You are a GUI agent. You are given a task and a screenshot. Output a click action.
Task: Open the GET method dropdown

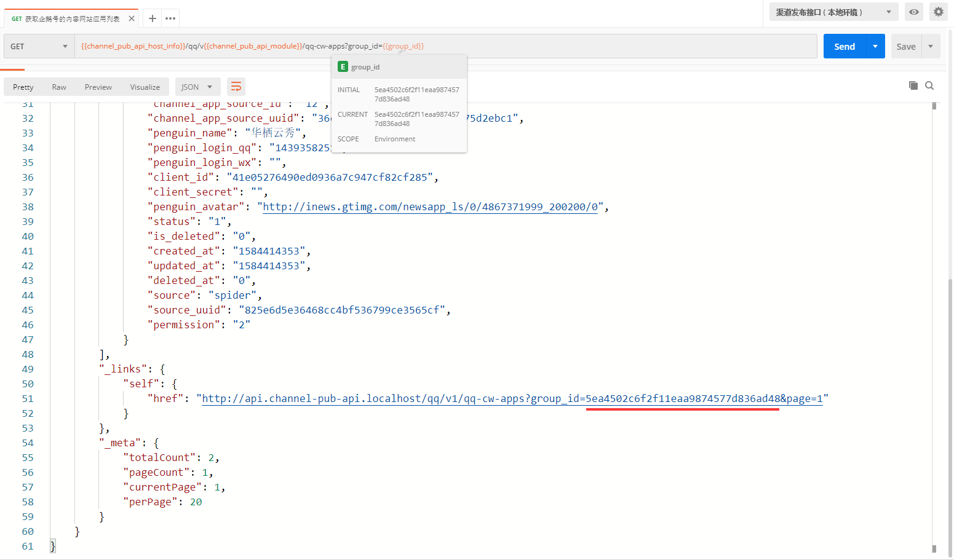(x=39, y=46)
